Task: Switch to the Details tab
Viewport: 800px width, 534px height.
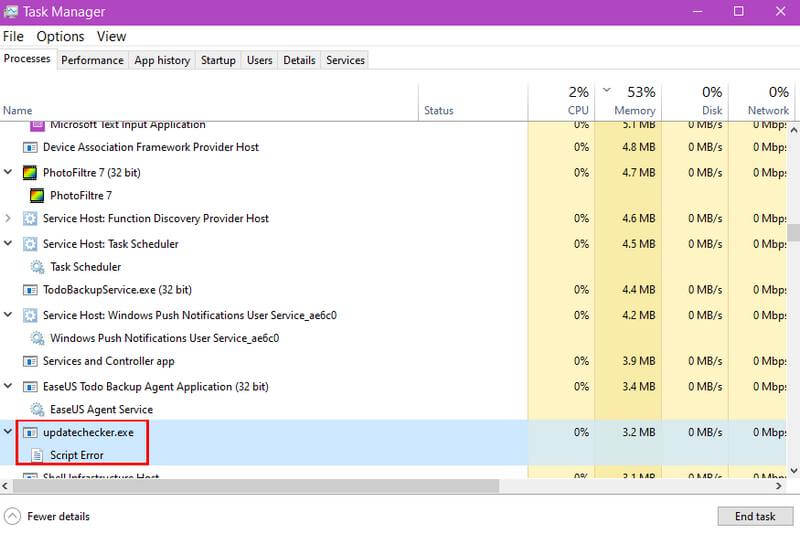Action: (299, 60)
